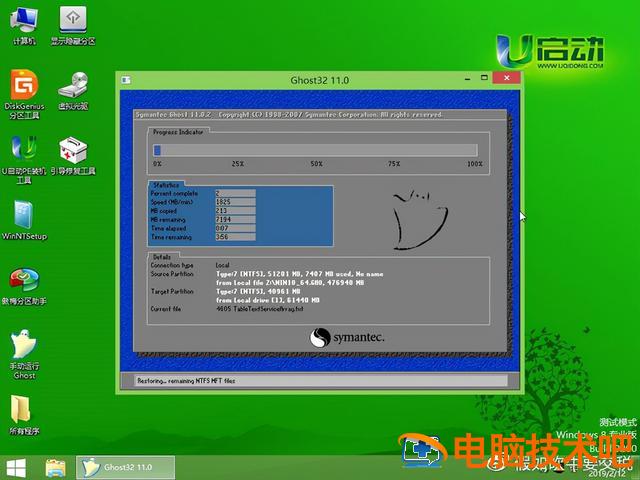Click the Time remaining value 3:56
This screenshot has height=480, width=640.
tap(236, 237)
